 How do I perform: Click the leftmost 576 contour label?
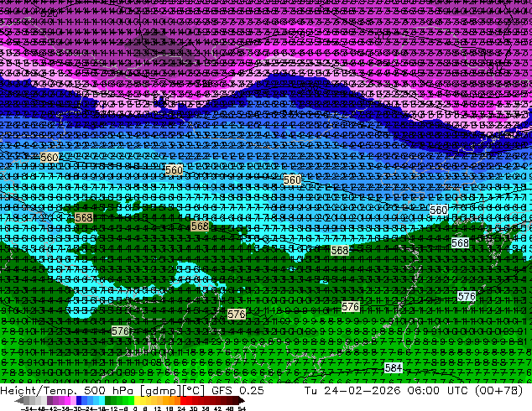(x=121, y=331)
